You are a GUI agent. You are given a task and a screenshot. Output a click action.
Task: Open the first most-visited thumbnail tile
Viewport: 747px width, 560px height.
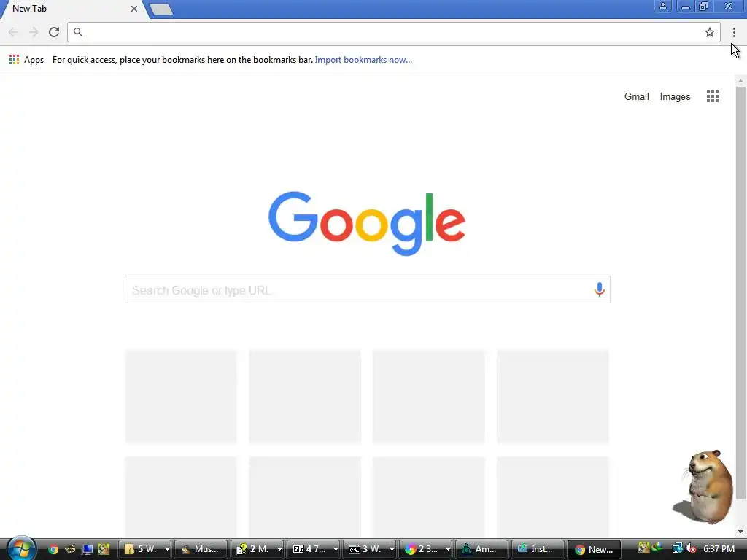tap(181, 396)
